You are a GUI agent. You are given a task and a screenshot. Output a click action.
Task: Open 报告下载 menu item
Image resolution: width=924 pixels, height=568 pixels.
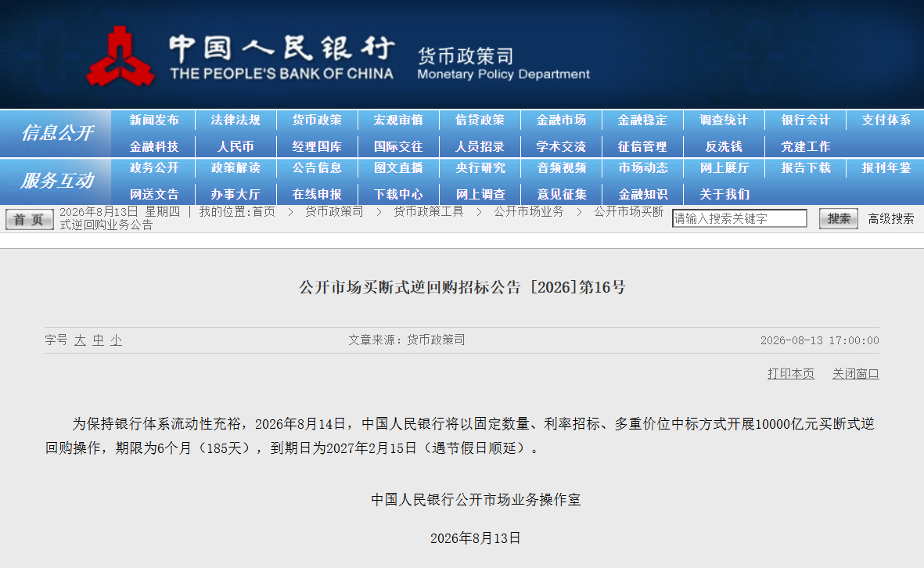(806, 168)
